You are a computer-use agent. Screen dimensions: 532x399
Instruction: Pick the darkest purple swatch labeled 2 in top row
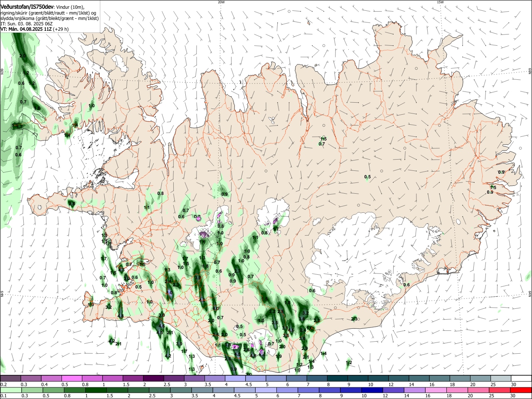(153, 378)
